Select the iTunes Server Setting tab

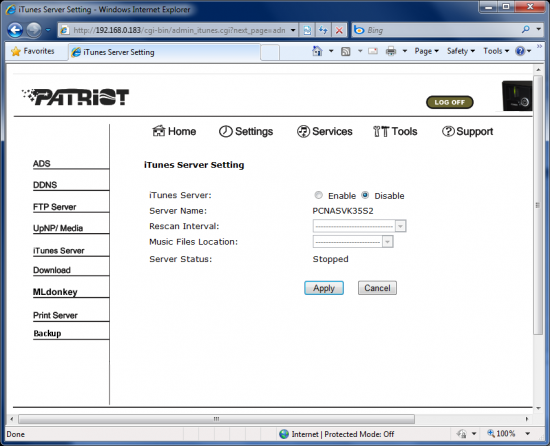click(164, 52)
